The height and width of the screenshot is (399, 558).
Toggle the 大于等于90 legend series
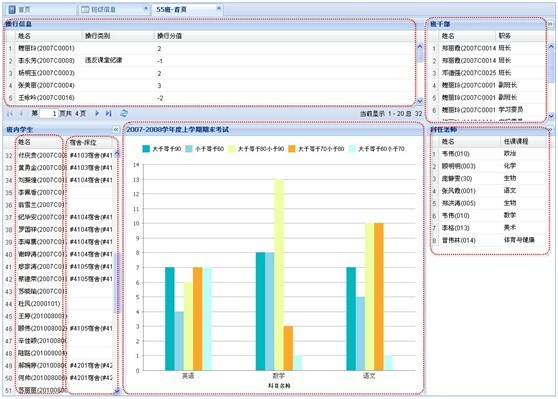point(162,149)
